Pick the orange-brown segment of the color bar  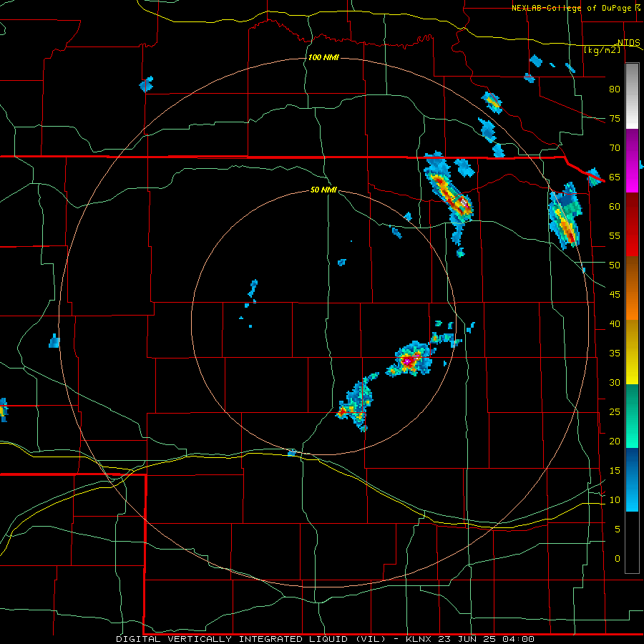(x=632, y=288)
